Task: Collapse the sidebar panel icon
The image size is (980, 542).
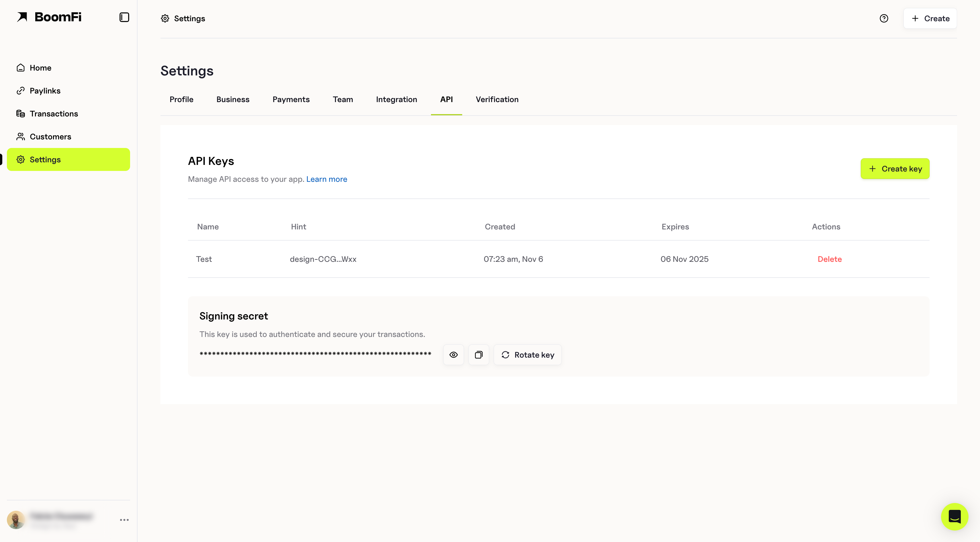Action: (x=124, y=17)
